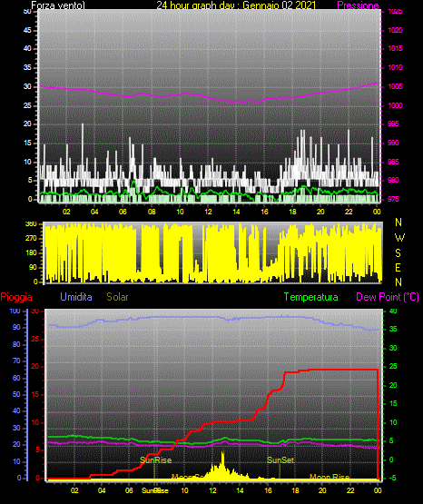Click pressure axis value 1005

(x=396, y=86)
